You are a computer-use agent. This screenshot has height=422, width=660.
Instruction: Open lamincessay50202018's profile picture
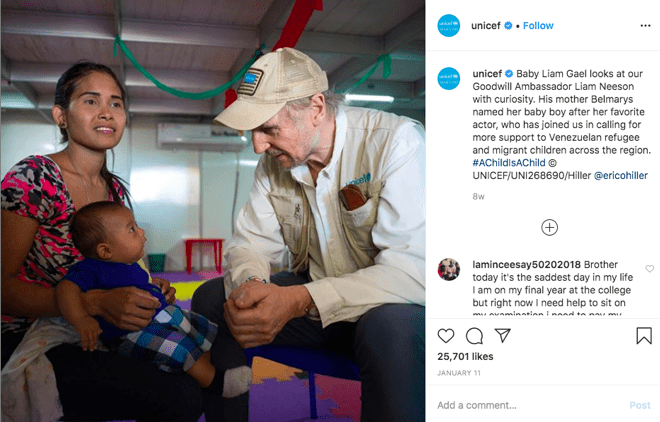(449, 269)
